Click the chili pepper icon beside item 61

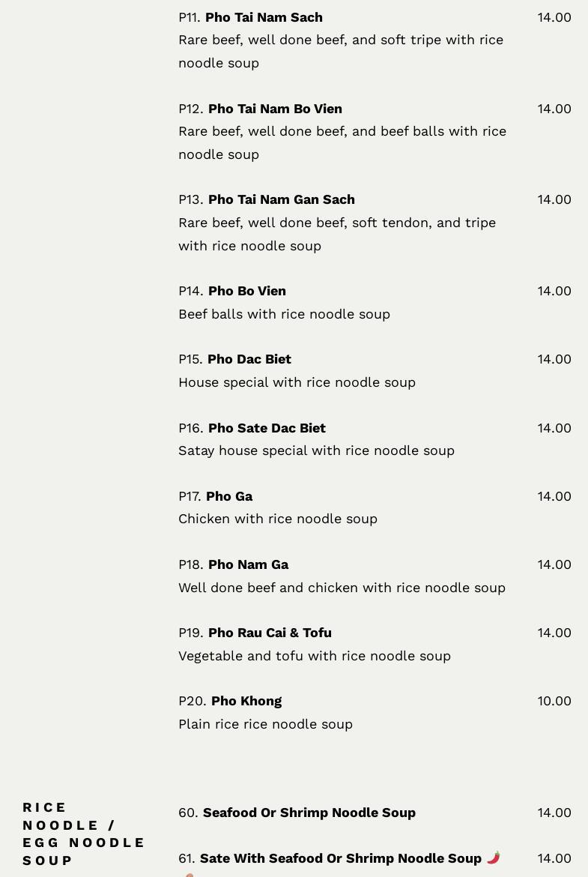click(493, 857)
